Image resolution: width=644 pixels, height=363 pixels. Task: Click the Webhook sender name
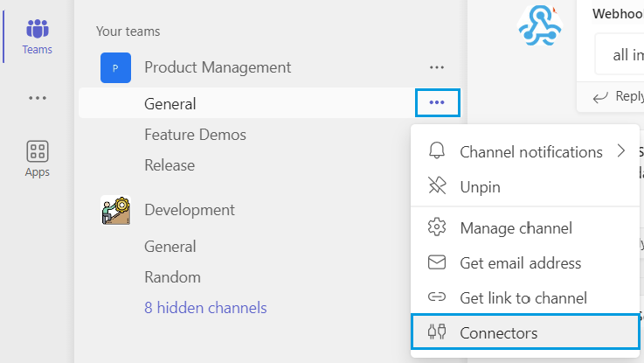point(618,14)
